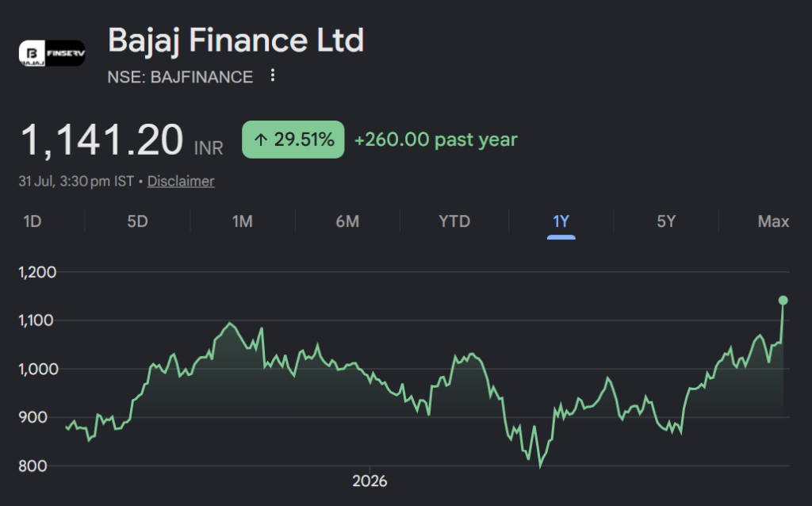
Task: Click the 1,100 y-axis label
Action: (x=36, y=320)
